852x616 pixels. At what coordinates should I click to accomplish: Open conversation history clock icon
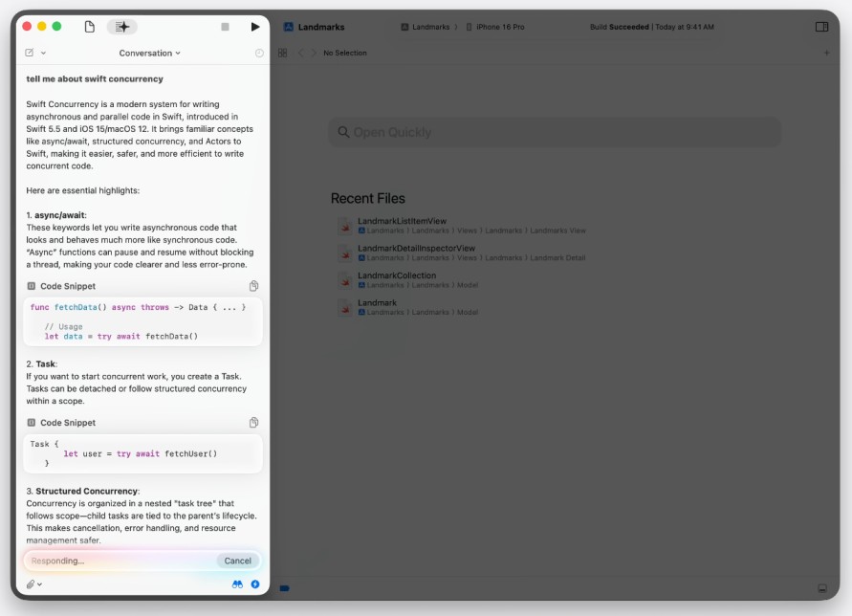point(259,53)
